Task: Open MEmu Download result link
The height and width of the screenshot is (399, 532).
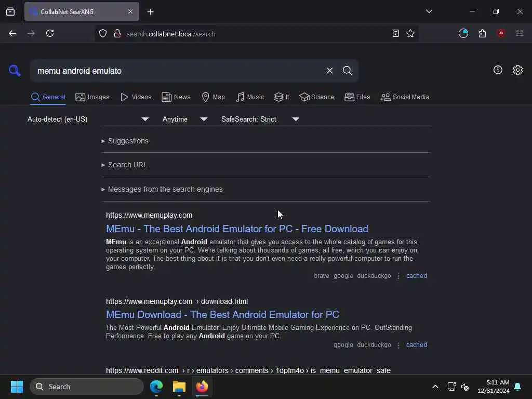Action: [x=222, y=314]
